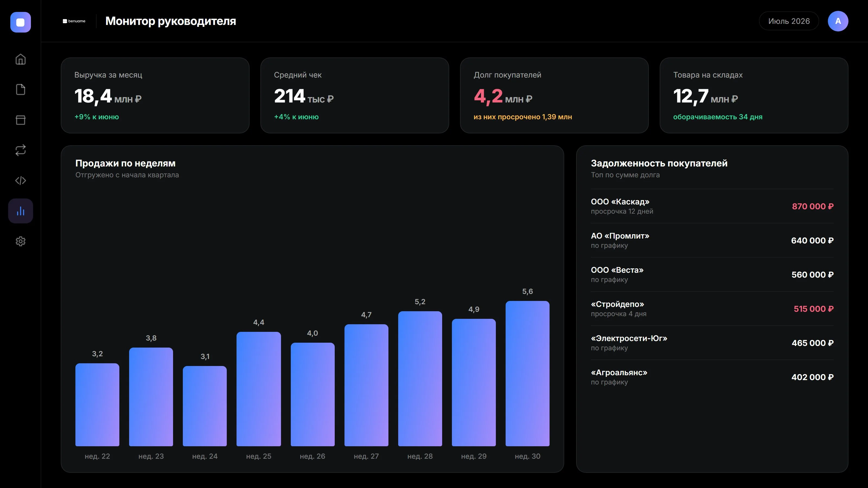Click the ООО «Каскад» debtor name
The image size is (868, 488).
coord(620,202)
